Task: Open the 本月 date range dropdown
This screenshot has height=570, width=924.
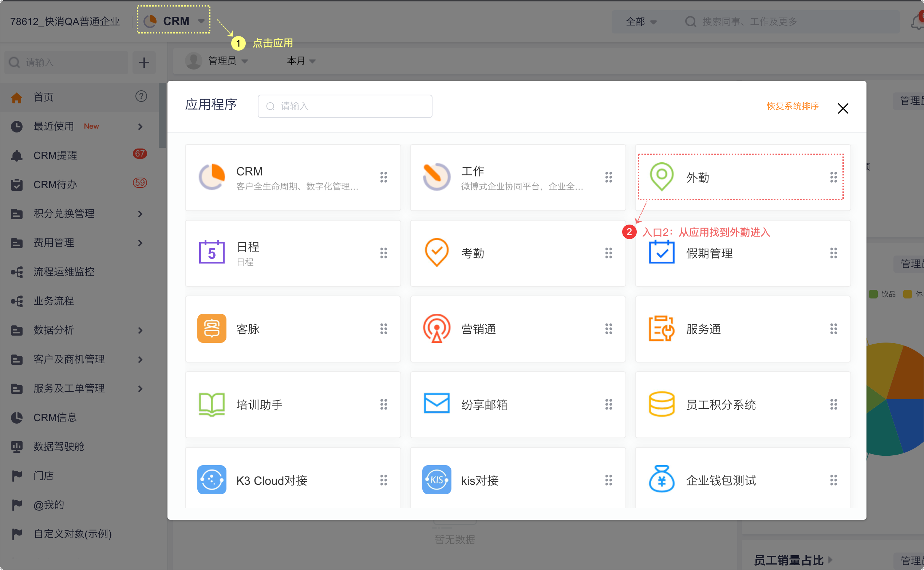Action: click(301, 61)
